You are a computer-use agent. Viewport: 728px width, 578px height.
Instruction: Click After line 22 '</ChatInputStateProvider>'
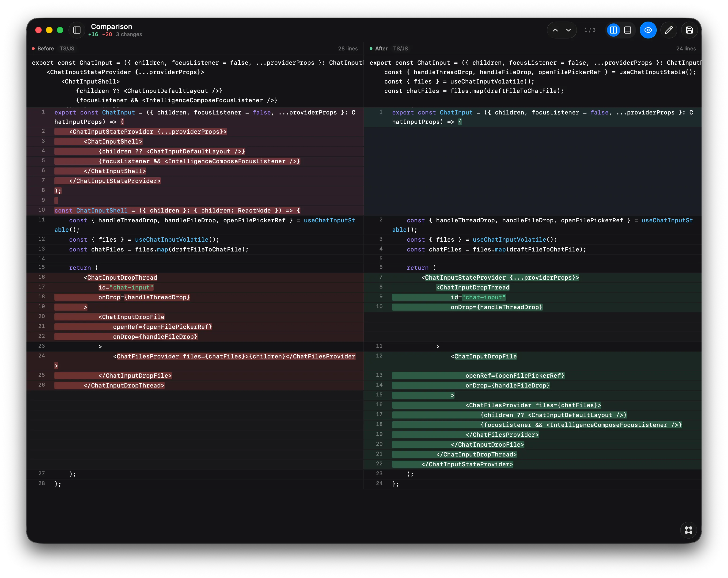coord(467,464)
